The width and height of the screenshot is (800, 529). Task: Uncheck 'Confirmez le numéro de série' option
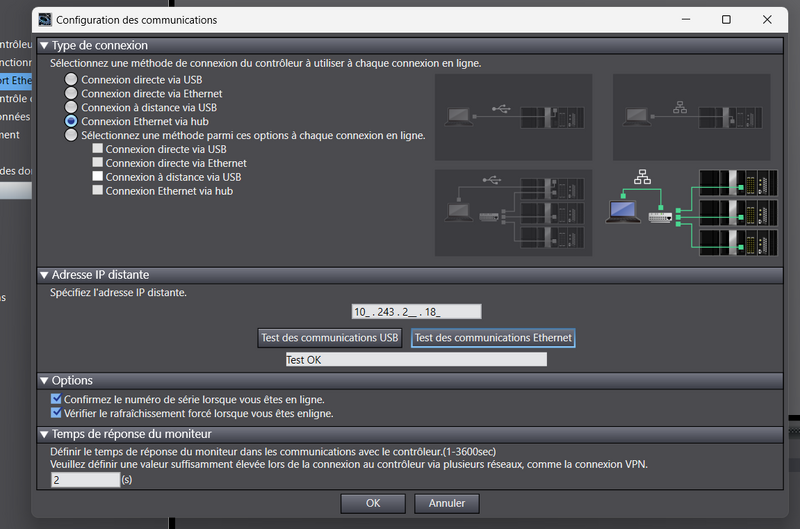pos(56,399)
